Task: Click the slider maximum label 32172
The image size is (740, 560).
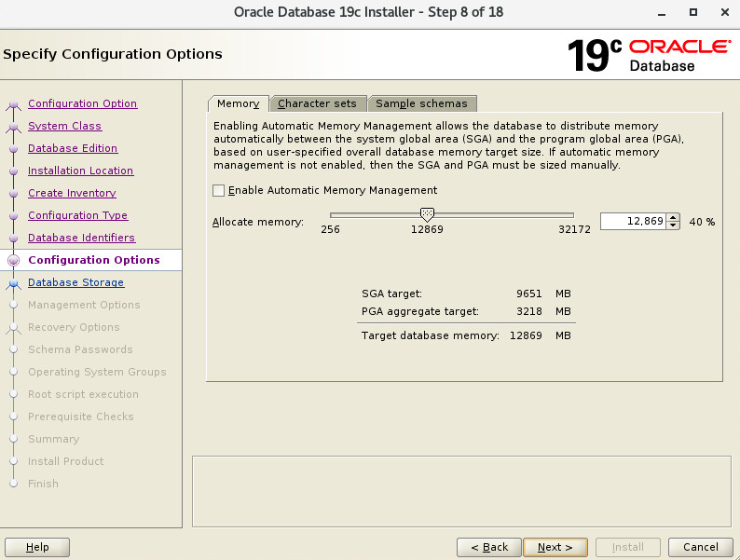Action: pyautogui.click(x=574, y=230)
